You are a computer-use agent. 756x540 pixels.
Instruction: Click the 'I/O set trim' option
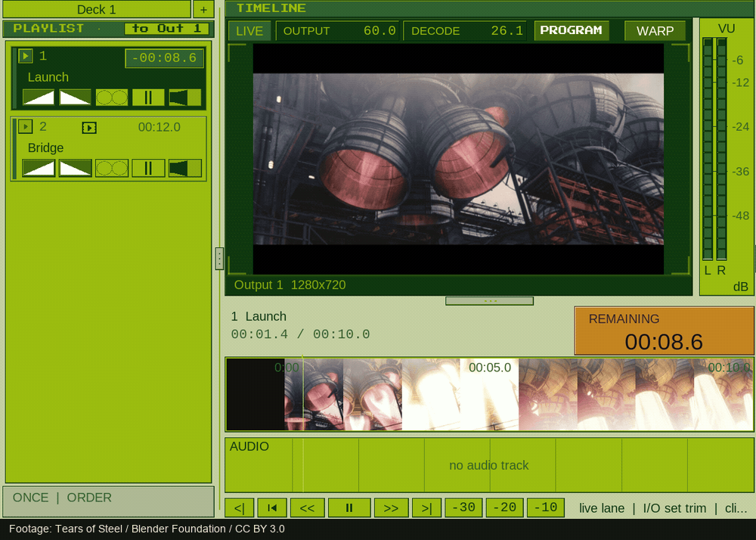pyautogui.click(x=674, y=508)
